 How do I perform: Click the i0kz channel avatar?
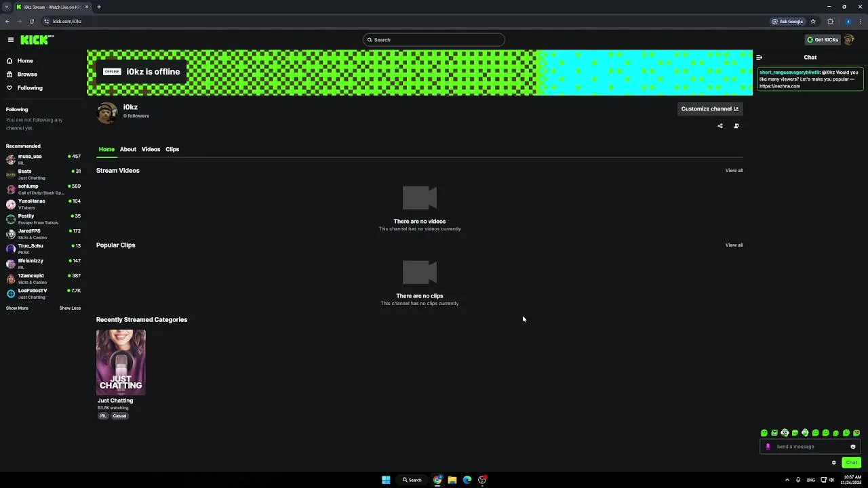click(107, 113)
